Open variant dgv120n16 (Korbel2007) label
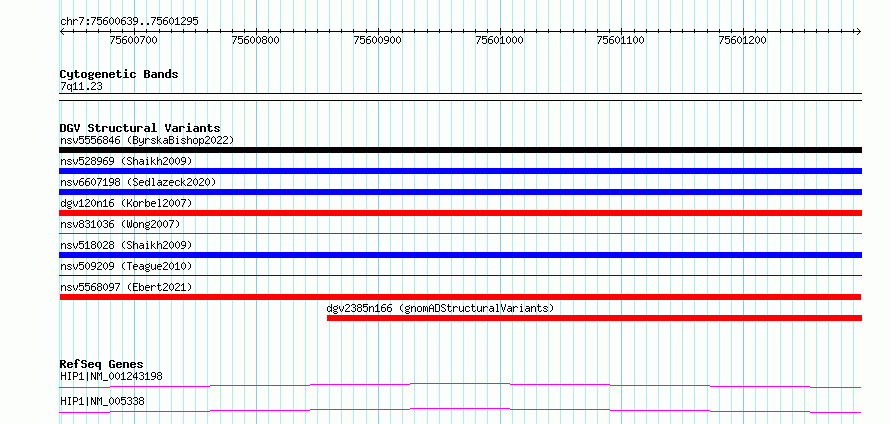 coord(126,203)
